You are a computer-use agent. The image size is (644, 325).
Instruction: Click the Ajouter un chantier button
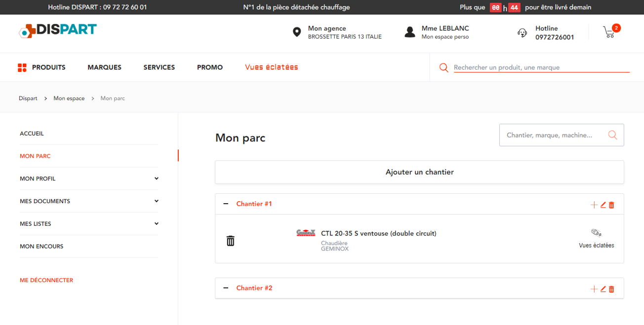point(419,172)
